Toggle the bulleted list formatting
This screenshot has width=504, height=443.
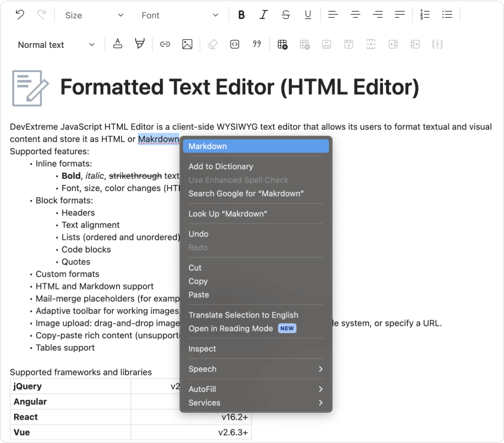coord(447,14)
